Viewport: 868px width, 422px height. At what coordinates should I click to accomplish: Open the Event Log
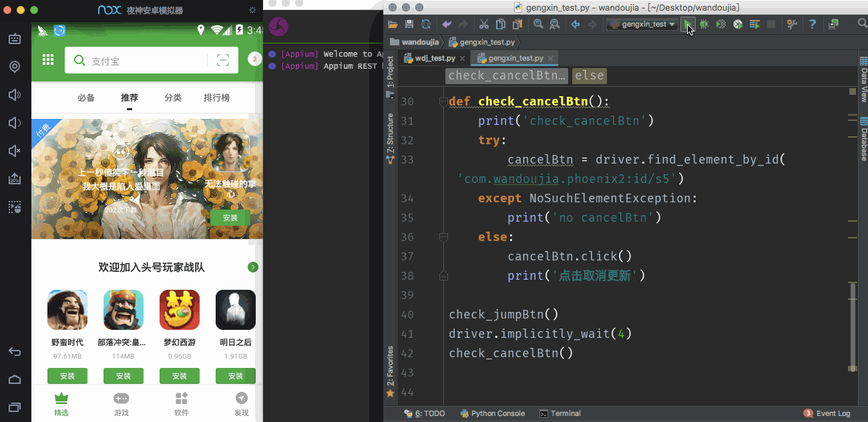827,413
